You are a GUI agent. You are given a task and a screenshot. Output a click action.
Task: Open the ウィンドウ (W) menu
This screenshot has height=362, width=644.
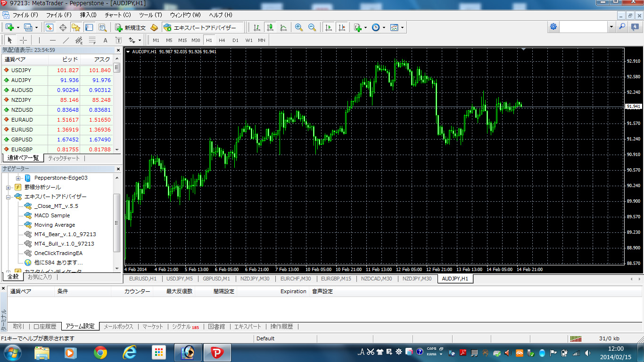pos(185,15)
